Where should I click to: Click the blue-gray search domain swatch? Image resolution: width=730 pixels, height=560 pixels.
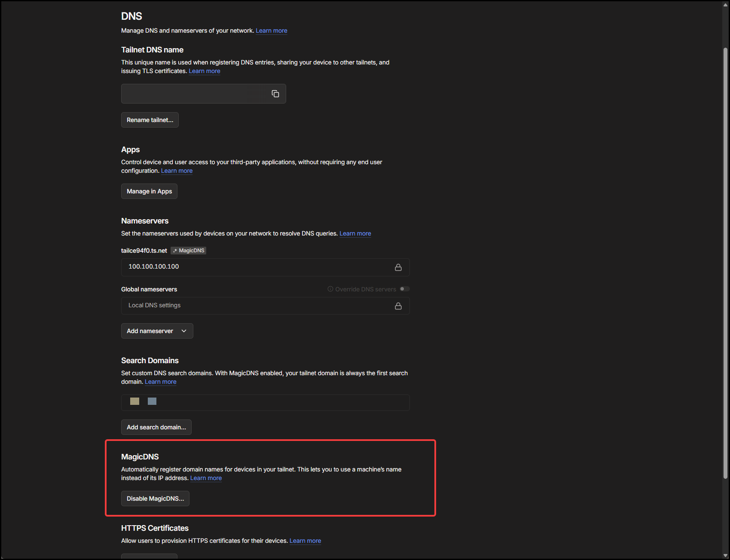pyautogui.click(x=152, y=401)
